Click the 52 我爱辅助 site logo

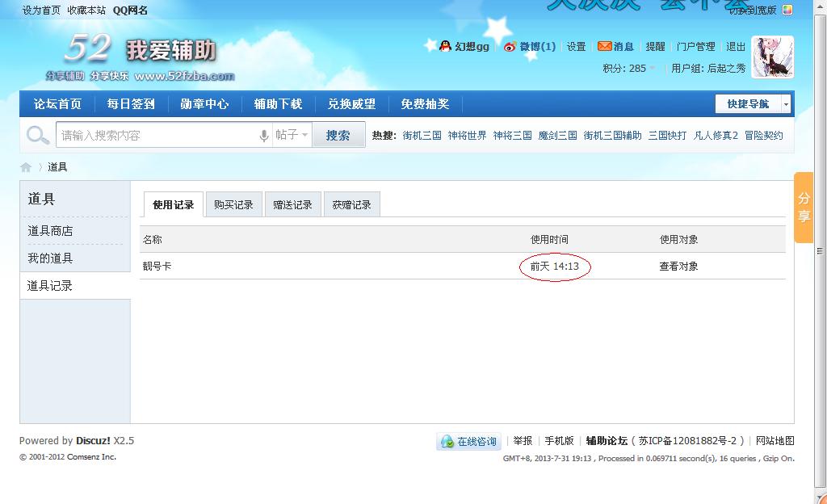(141, 57)
